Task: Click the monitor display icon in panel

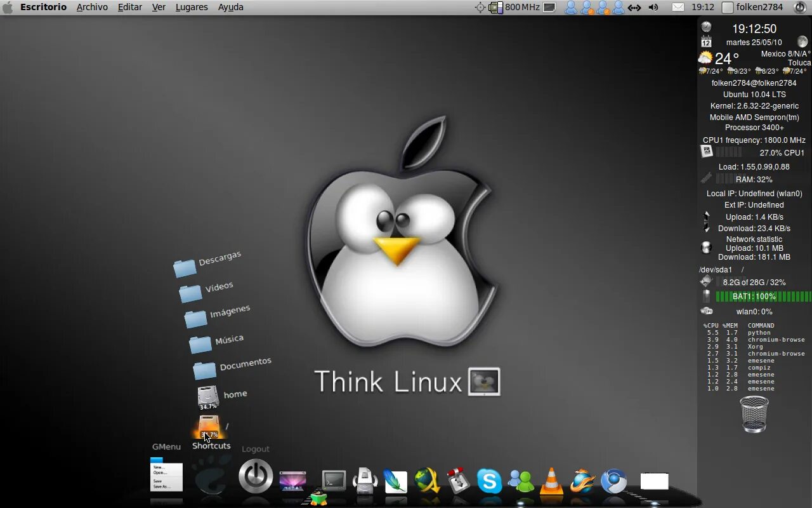Action: point(550,7)
